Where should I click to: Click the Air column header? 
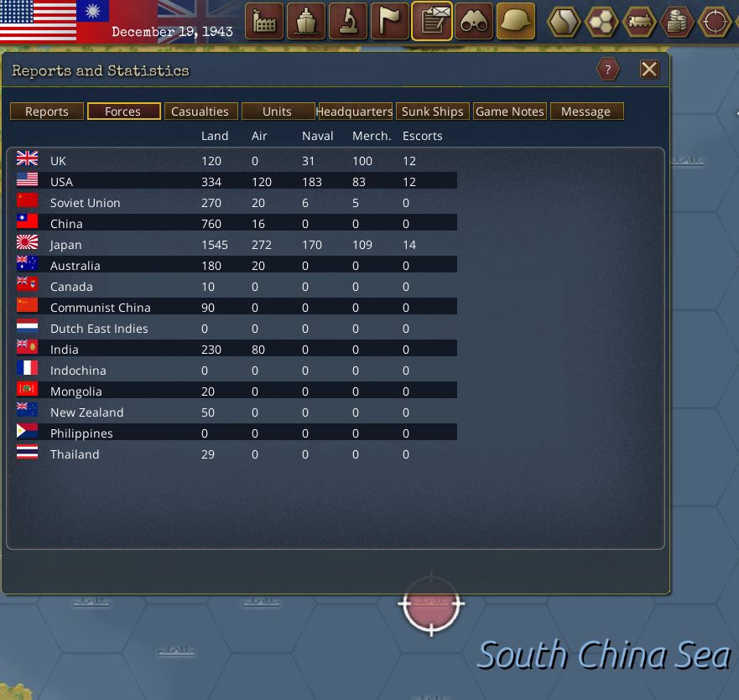coord(259,136)
